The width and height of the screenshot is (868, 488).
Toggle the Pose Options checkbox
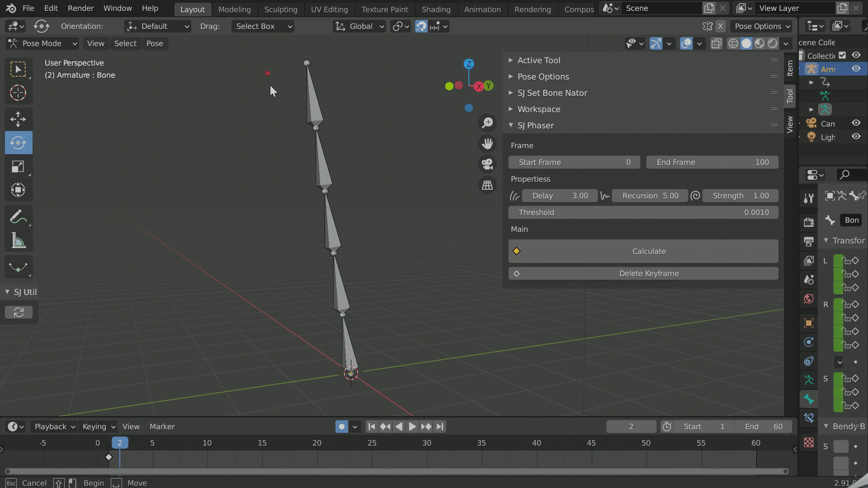(511, 76)
